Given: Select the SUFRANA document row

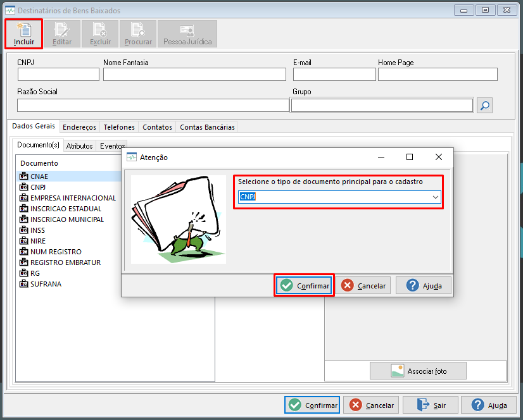Looking at the screenshot, I should point(69,284).
